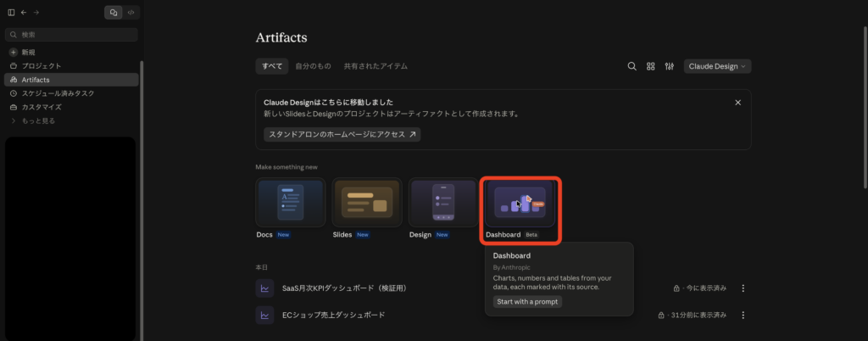This screenshot has width=868, height=341.
Task: Click the 31分前に表示済み timestamp
Action: click(x=697, y=315)
